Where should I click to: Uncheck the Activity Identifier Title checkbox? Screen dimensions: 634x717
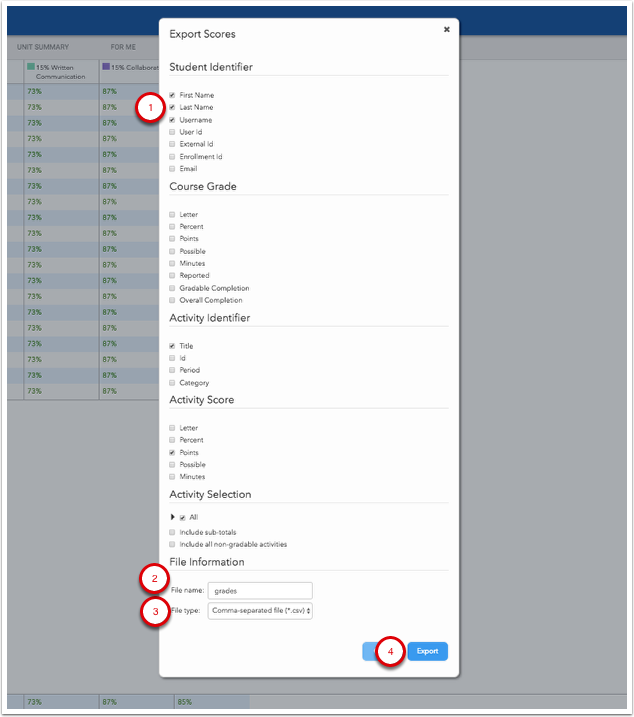(172, 346)
